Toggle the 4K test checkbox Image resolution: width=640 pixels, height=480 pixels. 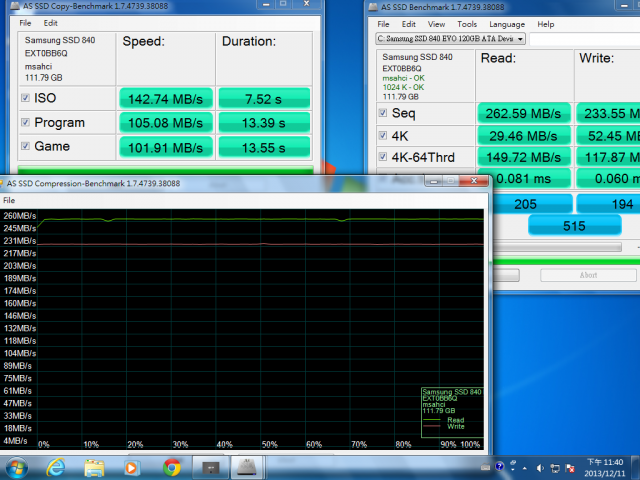pyautogui.click(x=383, y=135)
